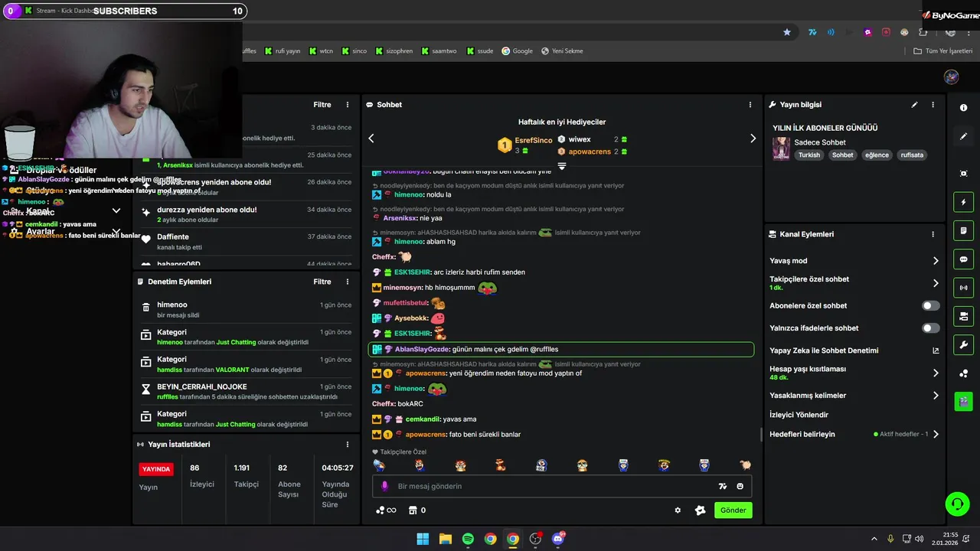980x551 pixels.
Task: Click the lightning bolt sidebar icon
Action: pyautogui.click(x=963, y=202)
